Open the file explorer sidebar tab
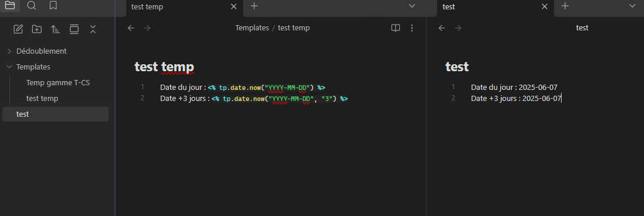Screen dimensions: 644x216 pyautogui.click(x=10, y=6)
